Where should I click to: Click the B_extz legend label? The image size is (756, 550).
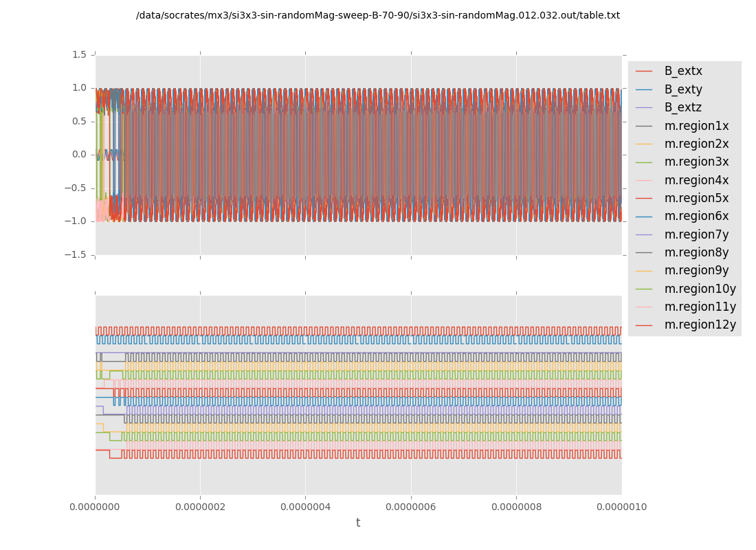[682, 108]
